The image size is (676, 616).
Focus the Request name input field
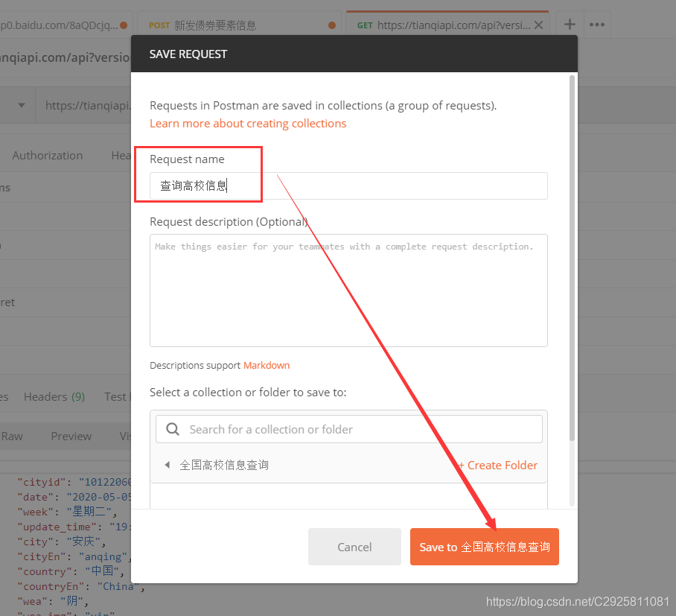[348, 186]
